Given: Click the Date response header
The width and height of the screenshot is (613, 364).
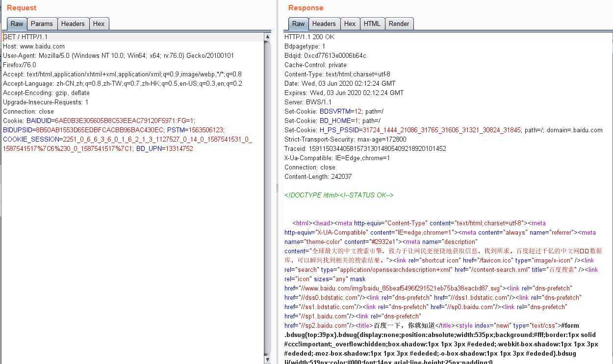Looking at the screenshot, I should pos(340,83).
